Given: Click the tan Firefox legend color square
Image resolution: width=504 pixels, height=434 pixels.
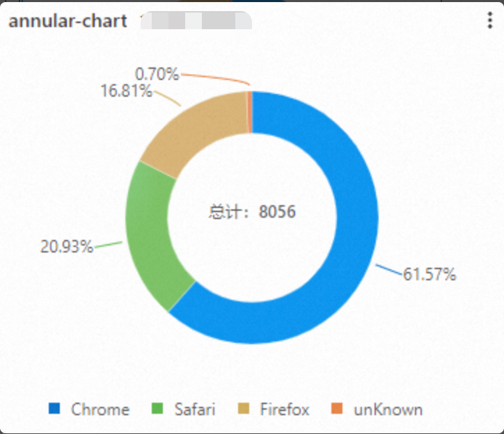Looking at the screenshot, I should click(x=244, y=408).
